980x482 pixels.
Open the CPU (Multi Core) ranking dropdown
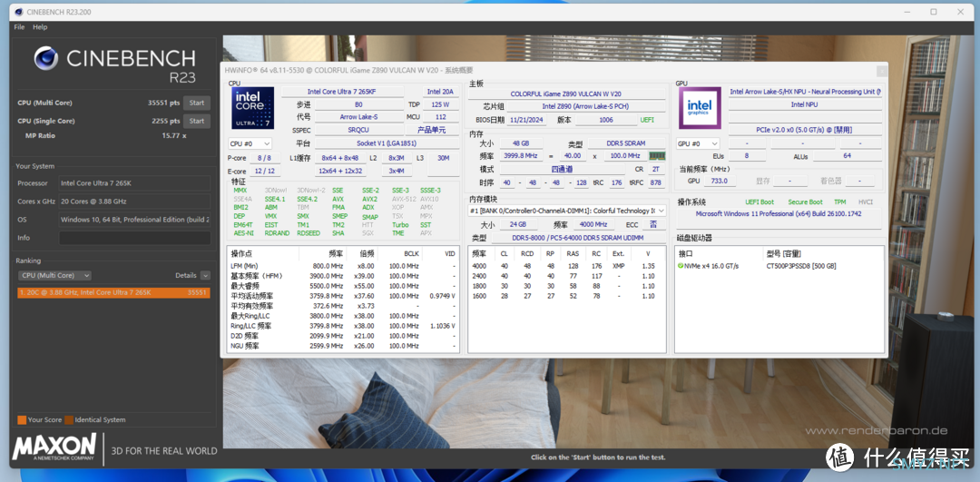[55, 275]
